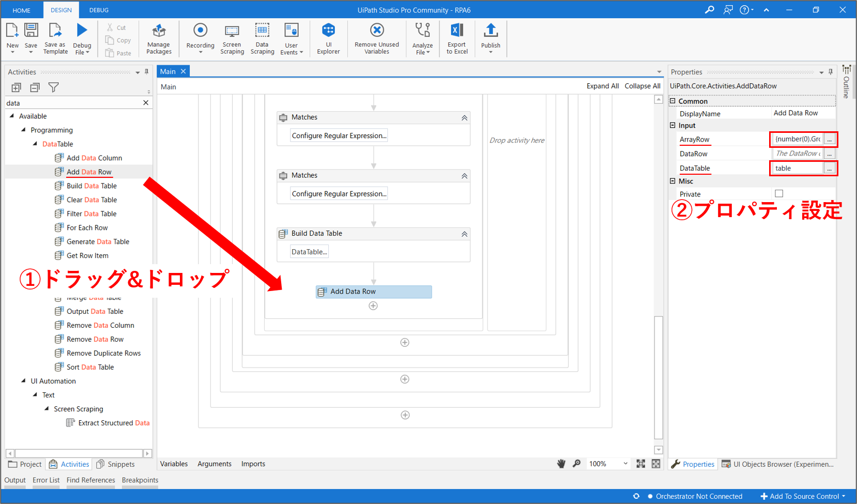Click the DataTable... button in Build Data Table
857x504 pixels.
[x=309, y=252]
